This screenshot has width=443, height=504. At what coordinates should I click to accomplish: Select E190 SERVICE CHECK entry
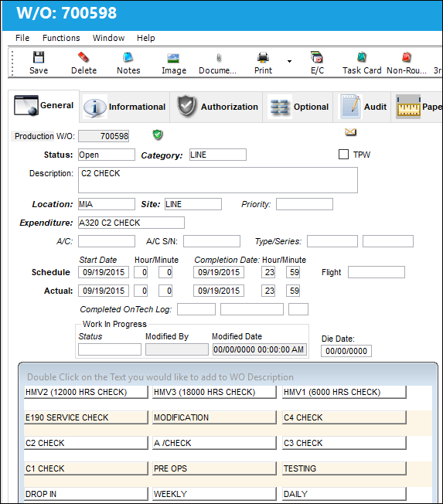point(86,417)
